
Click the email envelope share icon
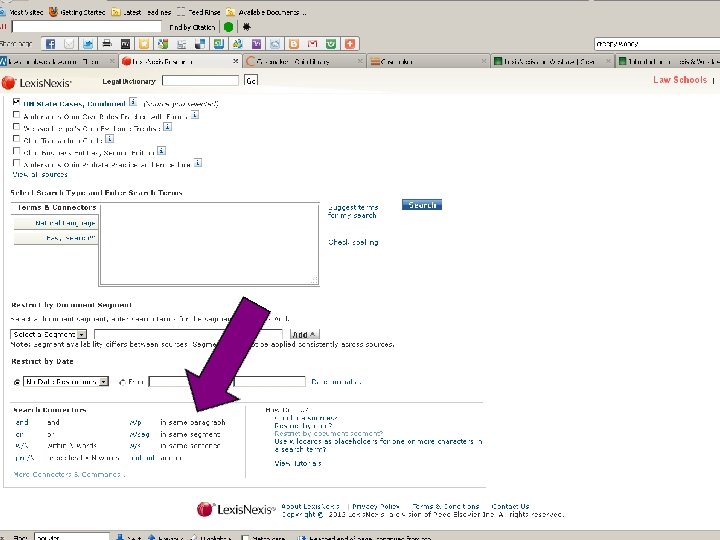click(69, 44)
